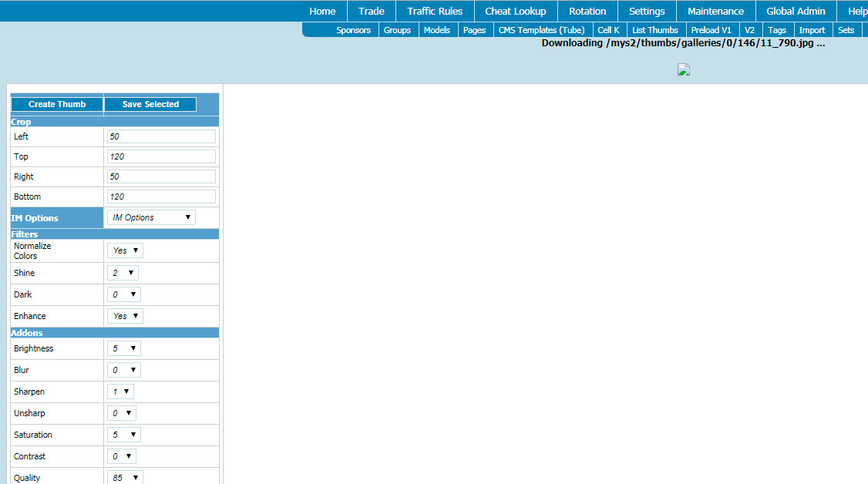868x484 pixels.
Task: Open the CMS Templates (Tube) tab
Action: pyautogui.click(x=541, y=30)
